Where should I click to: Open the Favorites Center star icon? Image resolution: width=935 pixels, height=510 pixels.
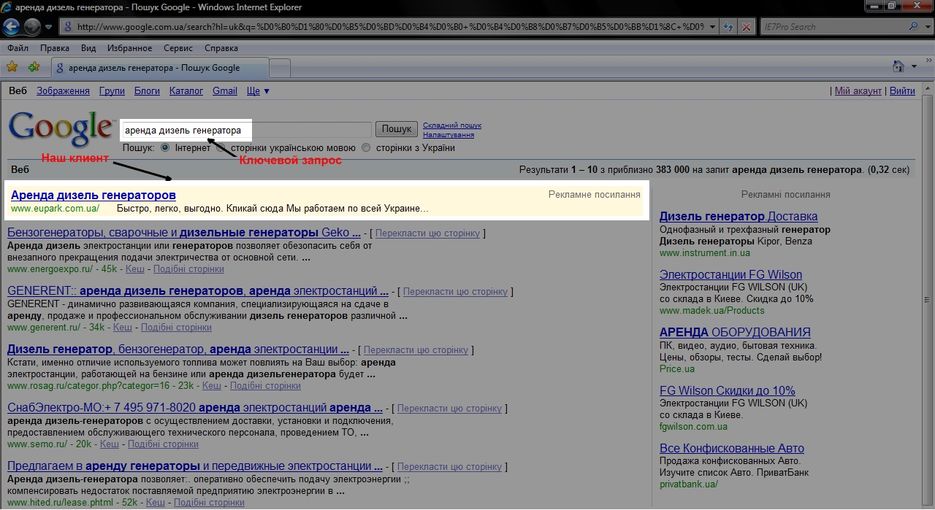tap(12, 67)
